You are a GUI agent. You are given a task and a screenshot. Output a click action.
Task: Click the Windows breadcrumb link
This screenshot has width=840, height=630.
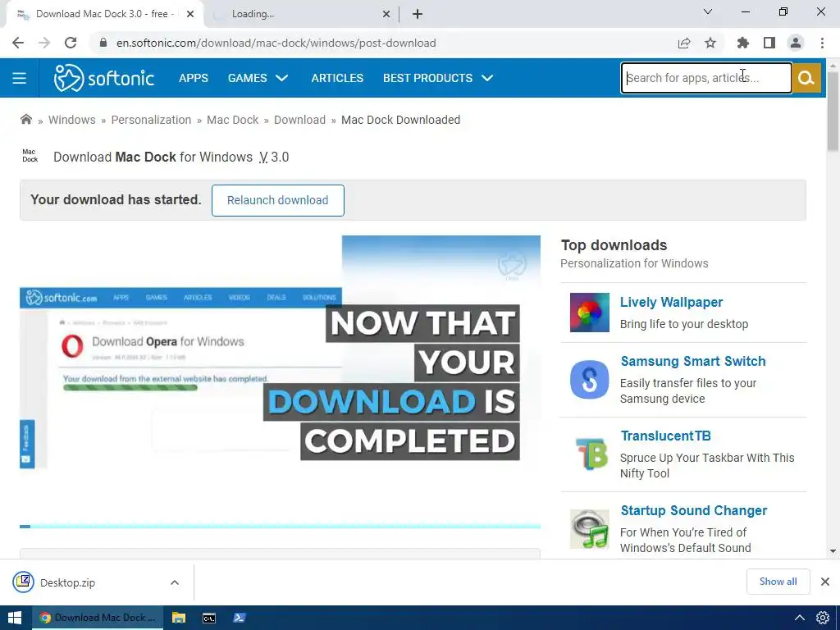coord(72,120)
